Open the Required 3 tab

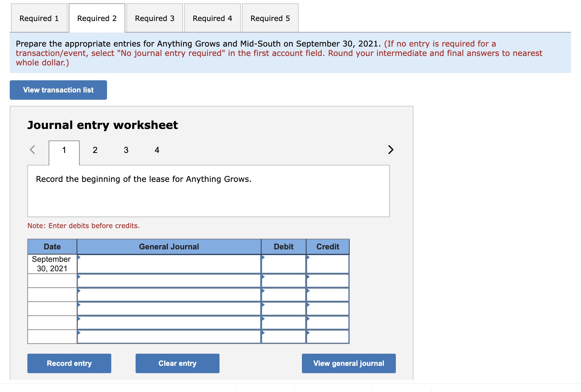(155, 18)
